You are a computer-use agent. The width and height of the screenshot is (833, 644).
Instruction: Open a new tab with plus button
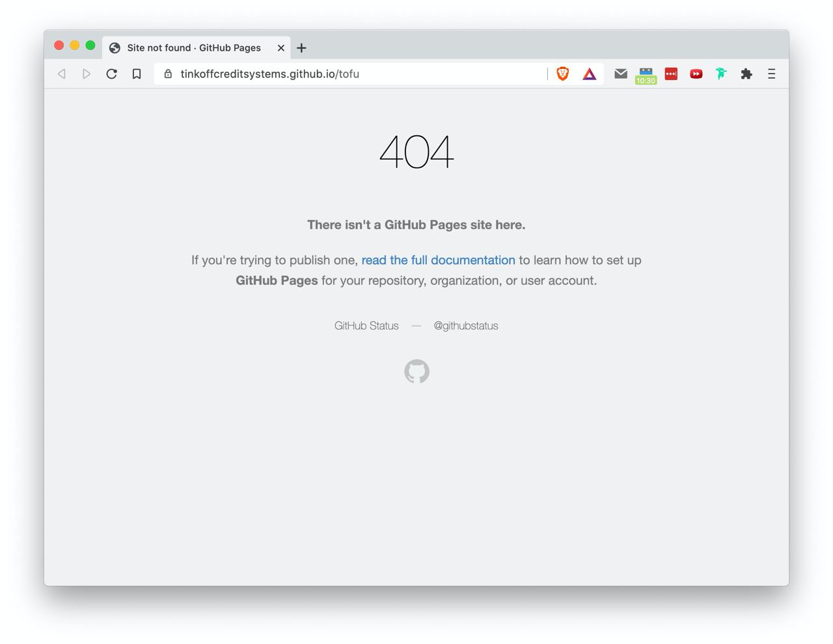coord(301,48)
